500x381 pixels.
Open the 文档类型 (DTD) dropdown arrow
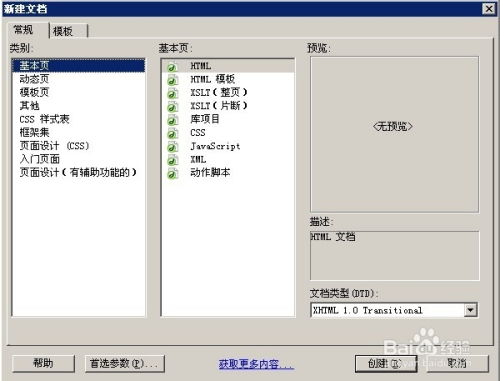click(x=470, y=310)
